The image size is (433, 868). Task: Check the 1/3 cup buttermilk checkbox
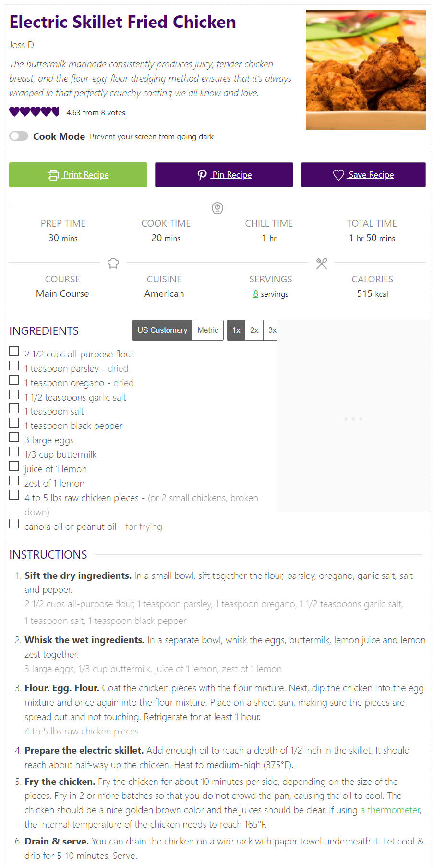[x=14, y=452]
